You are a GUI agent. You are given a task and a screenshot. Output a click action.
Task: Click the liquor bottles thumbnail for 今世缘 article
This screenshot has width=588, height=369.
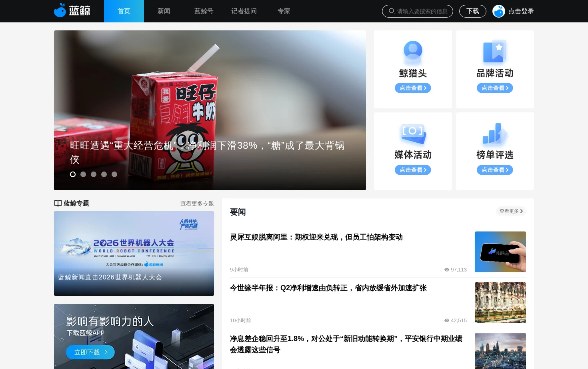tap(500, 303)
